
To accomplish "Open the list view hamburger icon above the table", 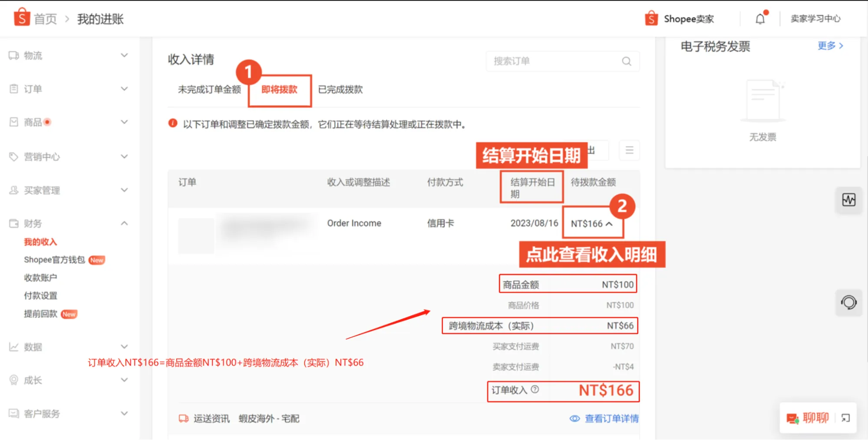I will (x=629, y=150).
